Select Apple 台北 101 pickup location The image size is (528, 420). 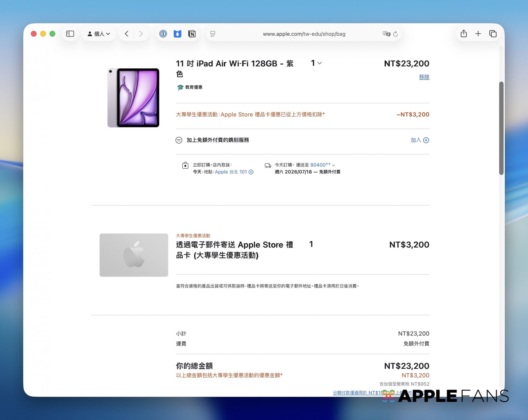(x=234, y=172)
